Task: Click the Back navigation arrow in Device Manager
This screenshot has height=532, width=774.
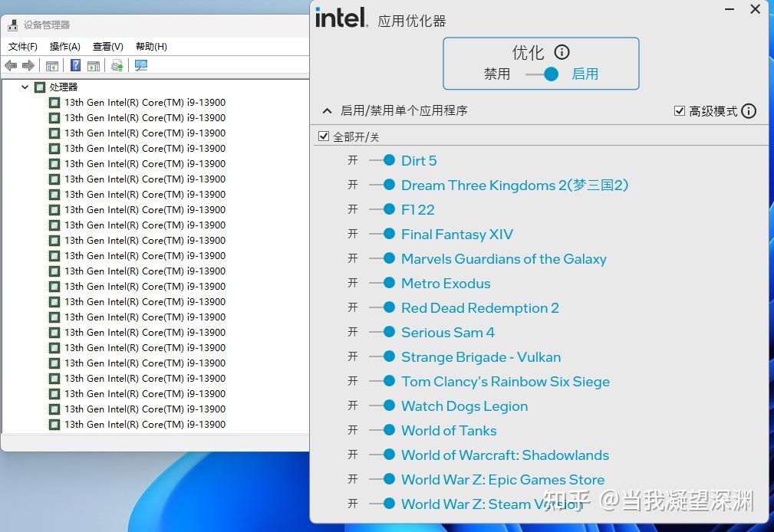Action: point(10,65)
